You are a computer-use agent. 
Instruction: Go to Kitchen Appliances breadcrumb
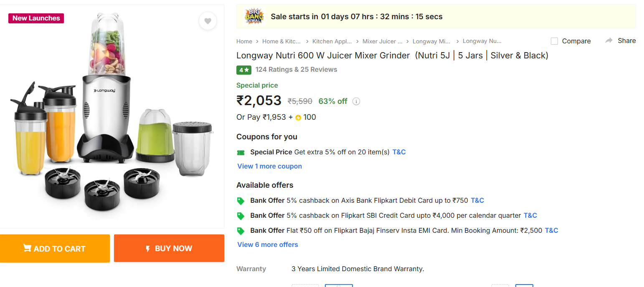(332, 41)
